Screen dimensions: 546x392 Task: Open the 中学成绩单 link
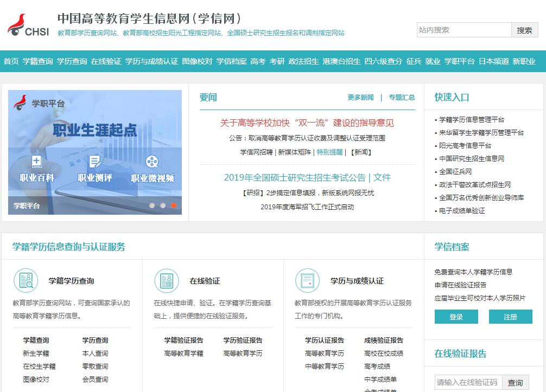380,380
